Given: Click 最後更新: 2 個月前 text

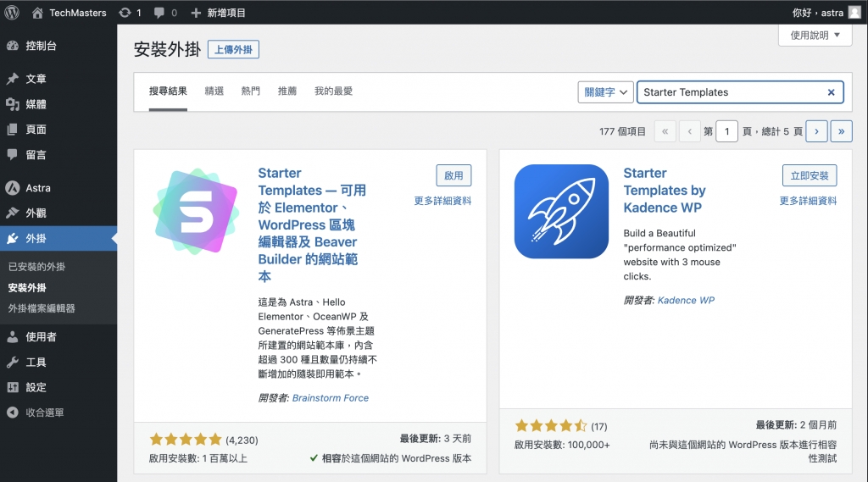Looking at the screenshot, I should (x=796, y=425).
